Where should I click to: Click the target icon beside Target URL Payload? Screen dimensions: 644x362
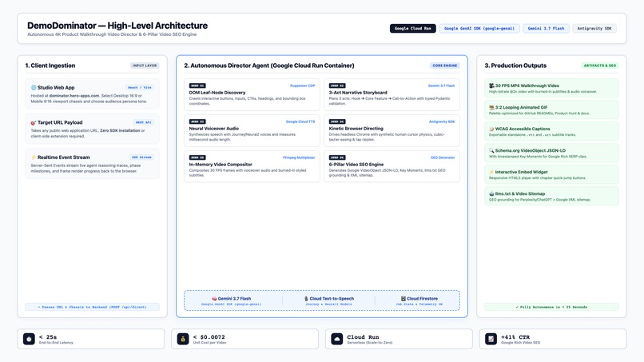pyautogui.click(x=34, y=122)
